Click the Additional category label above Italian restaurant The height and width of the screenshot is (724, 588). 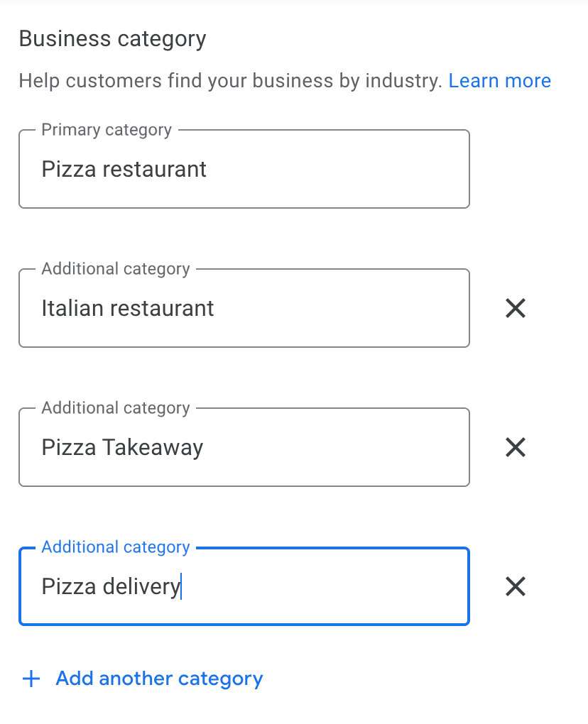point(116,269)
